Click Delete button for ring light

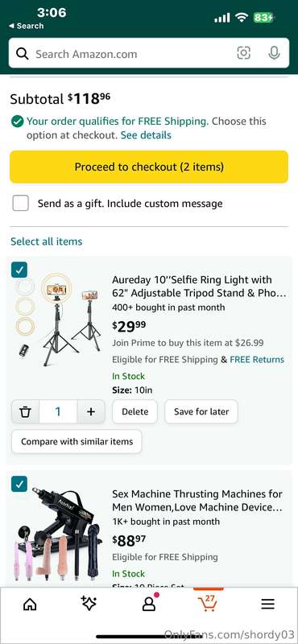point(135,411)
